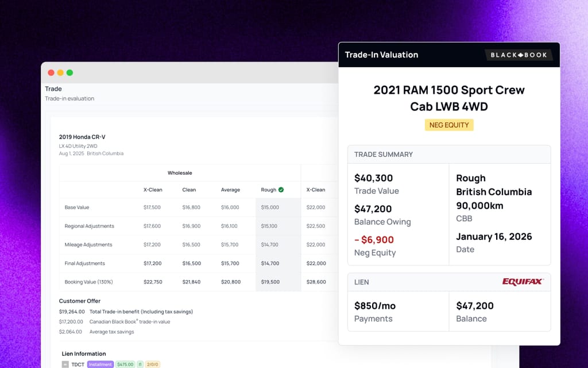Click the Canadian Black Book trade-in value line
The image size is (588, 368).
coord(114,321)
